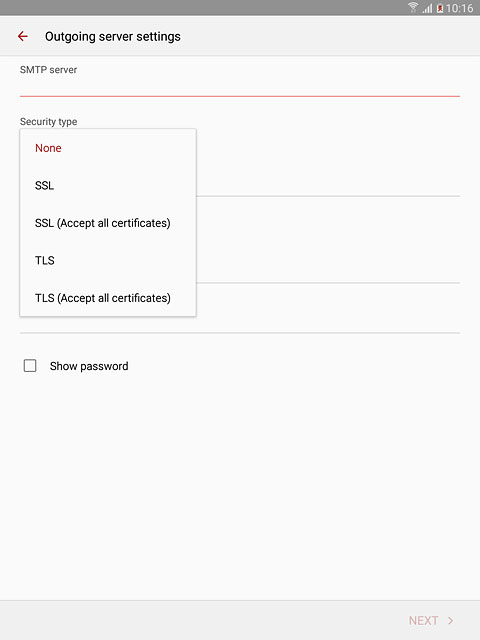Tap the 10:16 clock in status bar
This screenshot has width=480, height=640.
[460, 8]
